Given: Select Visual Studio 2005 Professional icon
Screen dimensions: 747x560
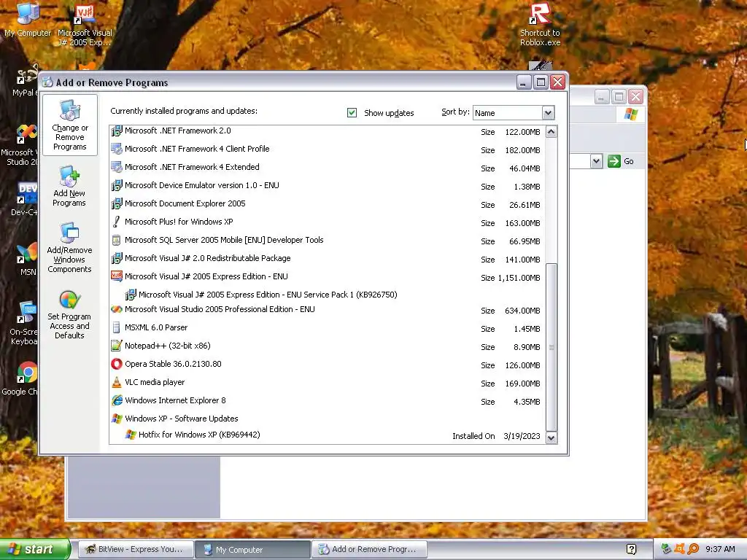Looking at the screenshot, I should 116,309.
